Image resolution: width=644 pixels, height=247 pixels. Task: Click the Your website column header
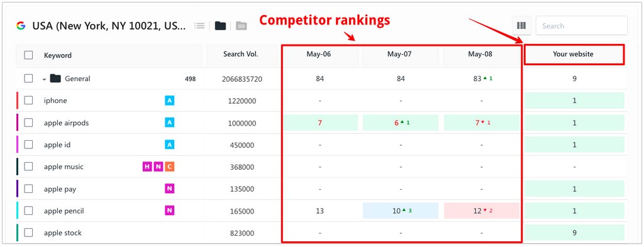click(x=574, y=54)
